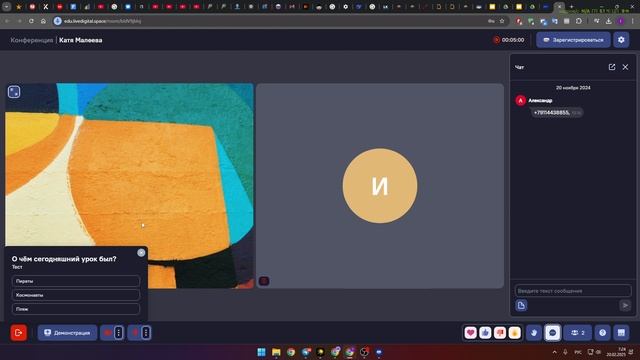Toggle the camera button in bottom toolbar
This screenshot has width=640, height=360.
(107, 333)
